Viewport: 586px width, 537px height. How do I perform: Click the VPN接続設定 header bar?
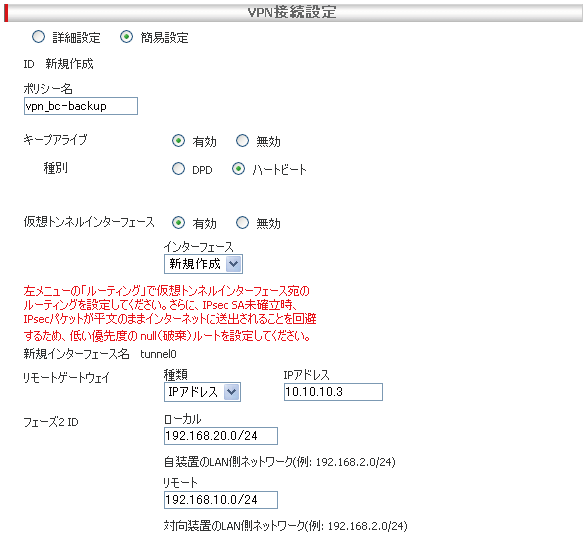click(x=293, y=13)
